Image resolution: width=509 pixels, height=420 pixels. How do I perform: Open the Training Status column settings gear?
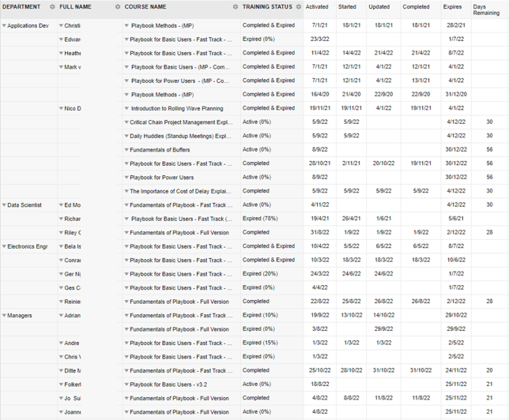coord(298,7)
